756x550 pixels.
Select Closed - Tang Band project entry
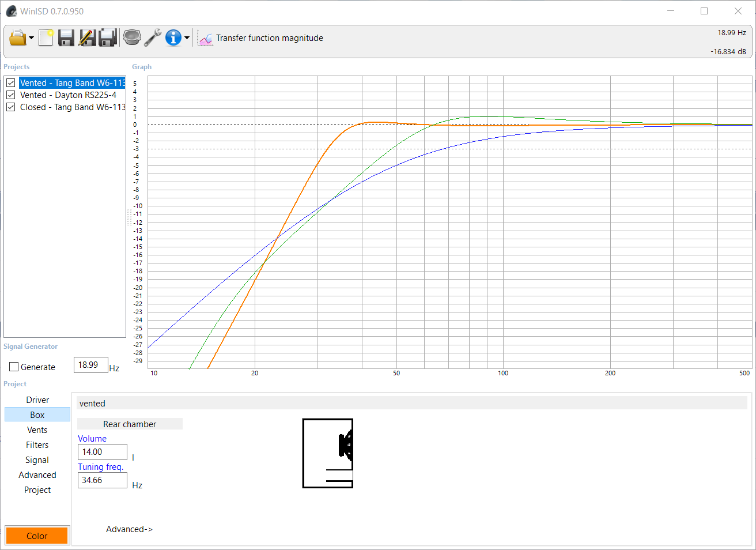point(73,107)
